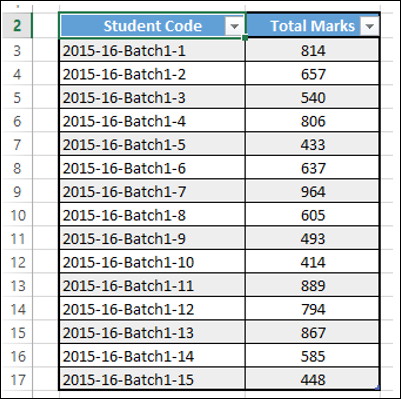Click cell containing 2015-16-Batch1-7

(152, 192)
